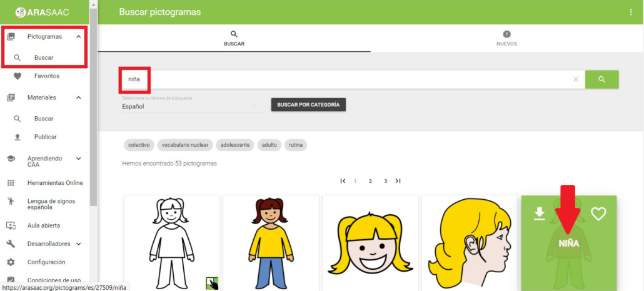Switch to the BUSCAR tab
The height and width of the screenshot is (291, 644).
pyautogui.click(x=234, y=38)
